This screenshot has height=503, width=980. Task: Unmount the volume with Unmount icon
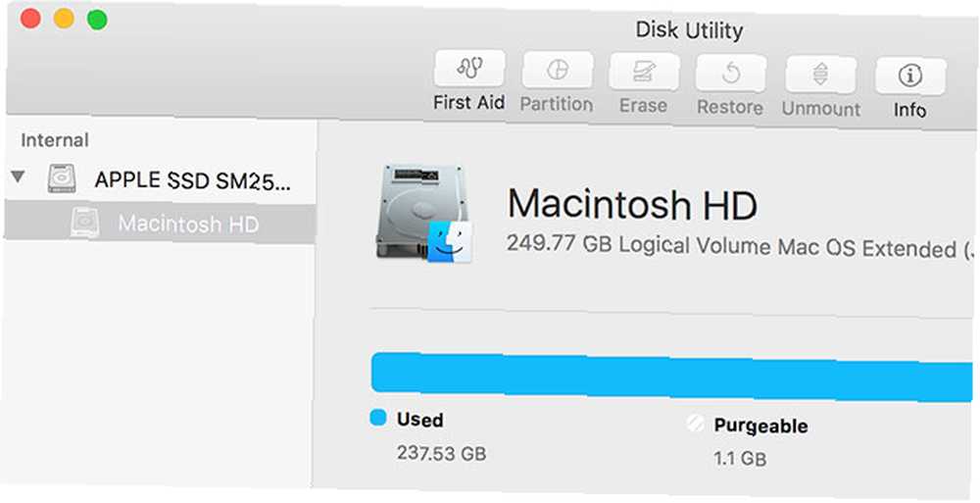pyautogui.click(x=820, y=75)
